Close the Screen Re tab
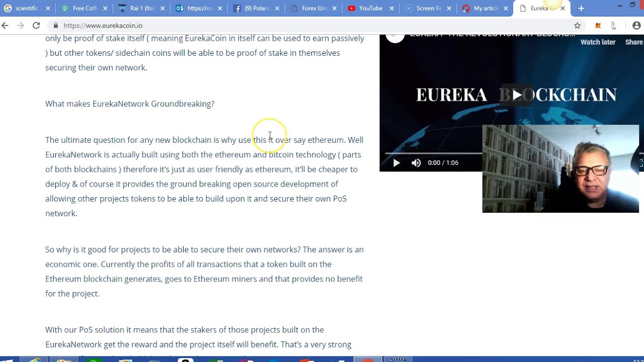Screen dimensions: 644x362 (449, 9)
